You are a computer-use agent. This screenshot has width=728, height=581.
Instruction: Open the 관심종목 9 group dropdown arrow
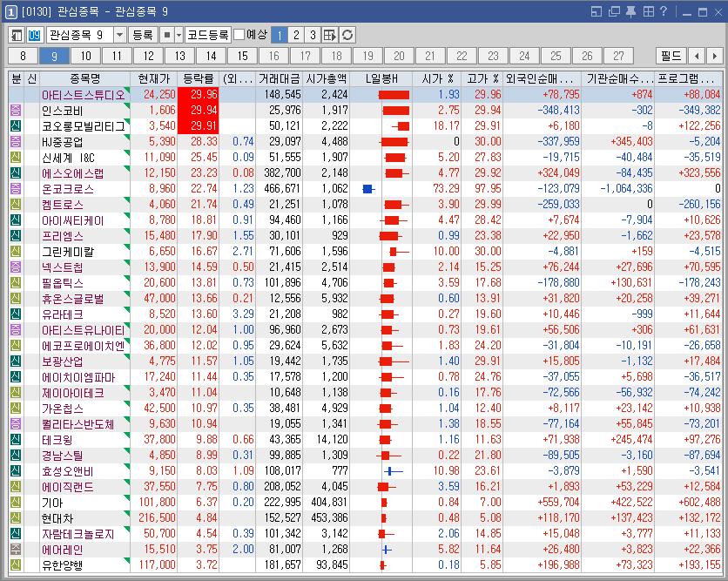tap(120, 35)
